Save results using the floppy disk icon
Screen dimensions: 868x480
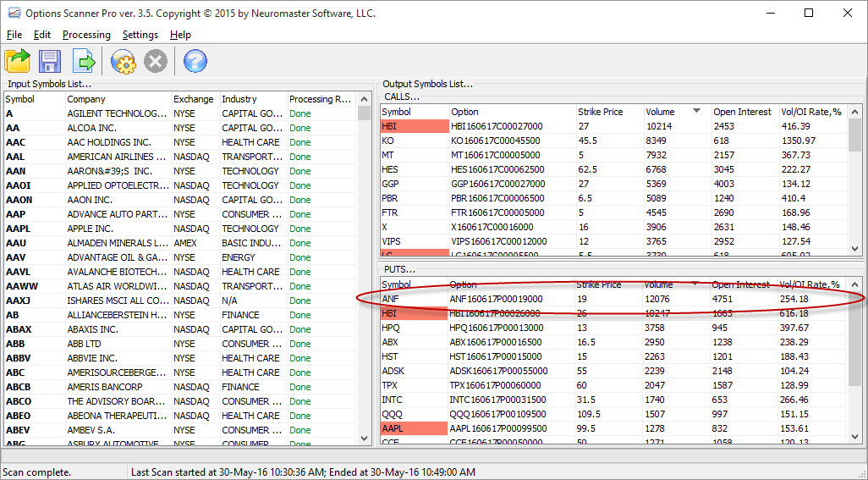[50, 61]
